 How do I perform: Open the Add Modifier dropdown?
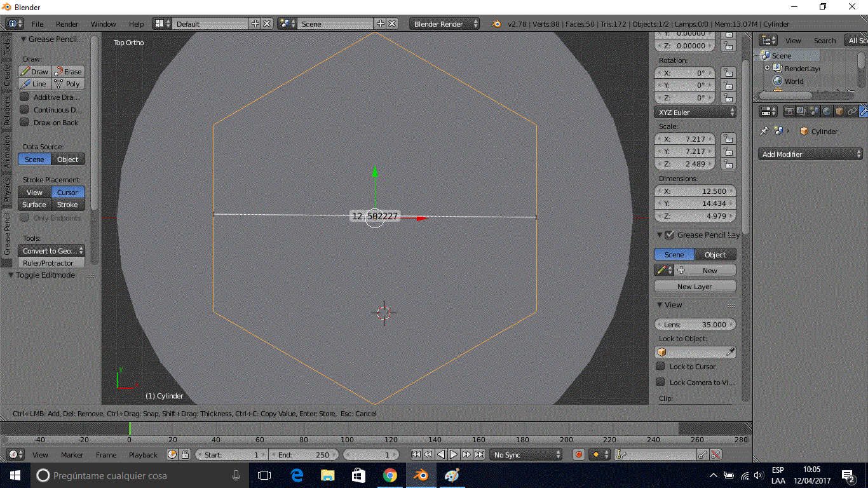tap(810, 154)
